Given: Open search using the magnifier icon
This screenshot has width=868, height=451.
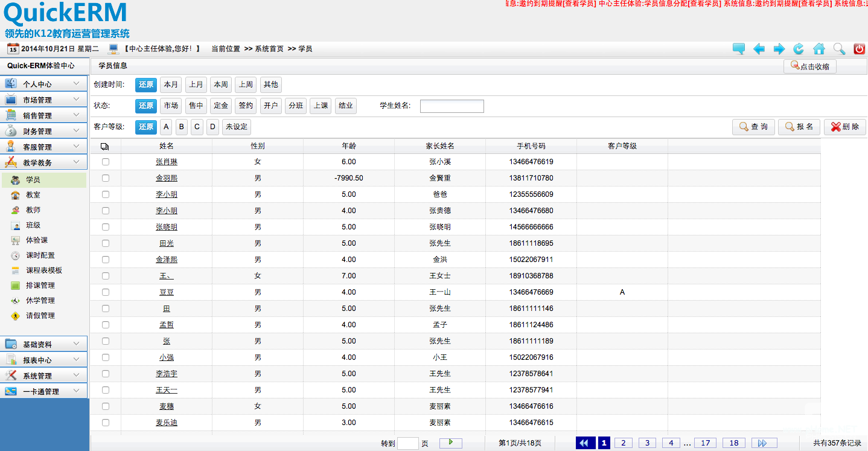Looking at the screenshot, I should pyautogui.click(x=839, y=49).
